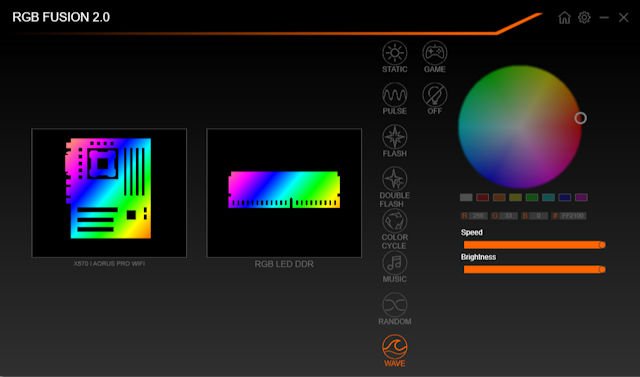Pick the teal preset color swatch
Viewport: 640px width, 377px height.
tap(548, 197)
